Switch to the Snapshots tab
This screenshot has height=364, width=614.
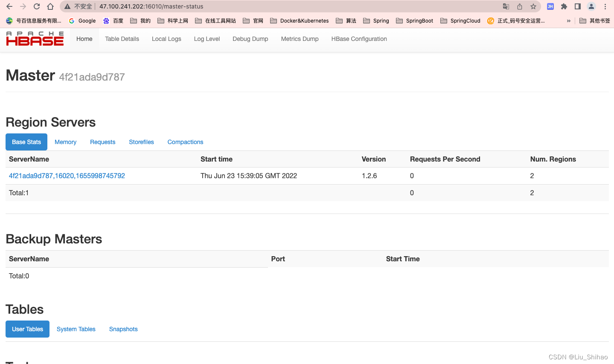coord(123,329)
